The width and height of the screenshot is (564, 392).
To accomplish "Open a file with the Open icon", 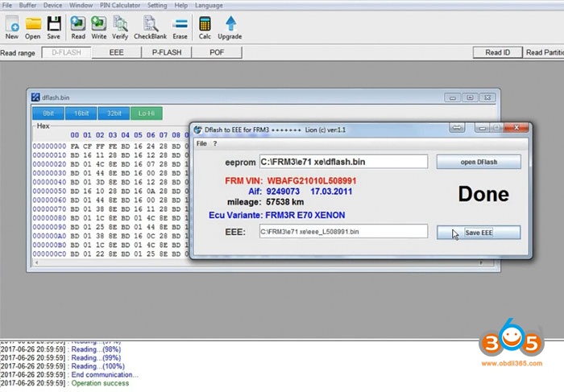I will tap(33, 26).
